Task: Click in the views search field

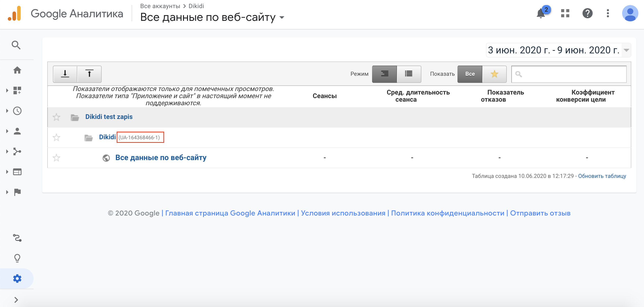Action: coord(569,74)
